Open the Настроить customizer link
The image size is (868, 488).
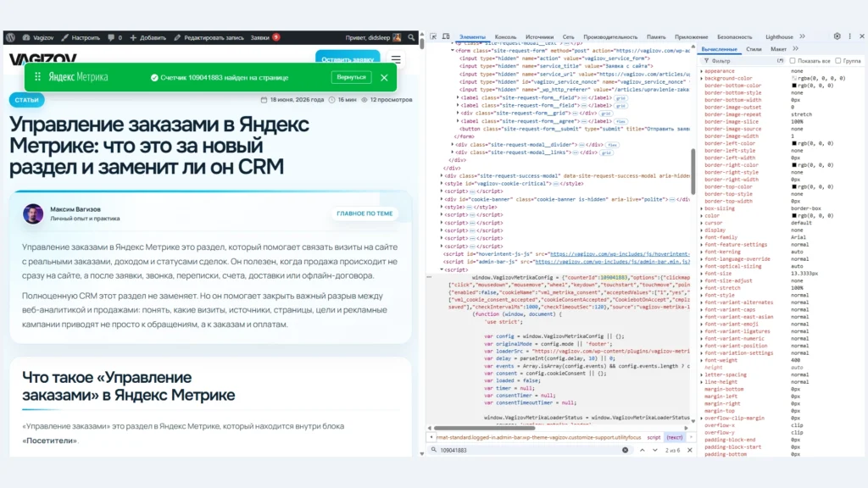(x=81, y=37)
